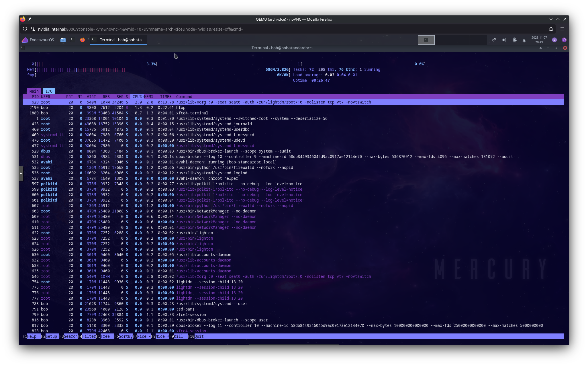Screen dimensions: 588x367
Task: Launch the file manager from the taskbar
Action: tap(62, 40)
